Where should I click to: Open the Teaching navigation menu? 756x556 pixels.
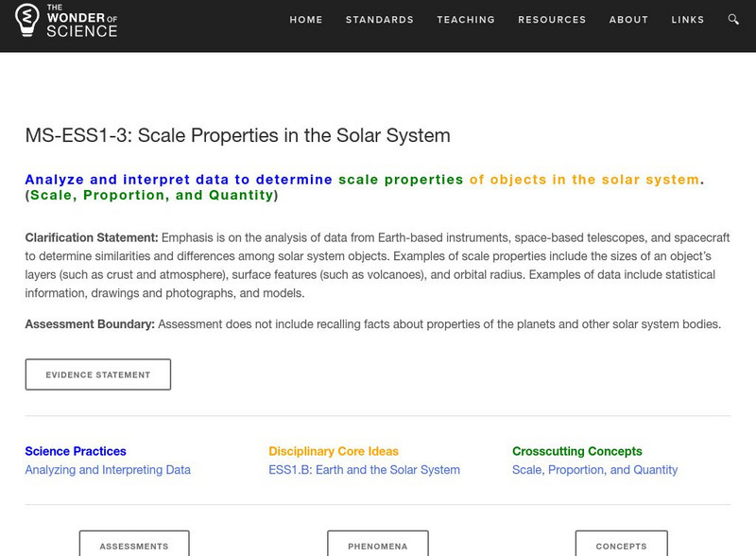[466, 20]
